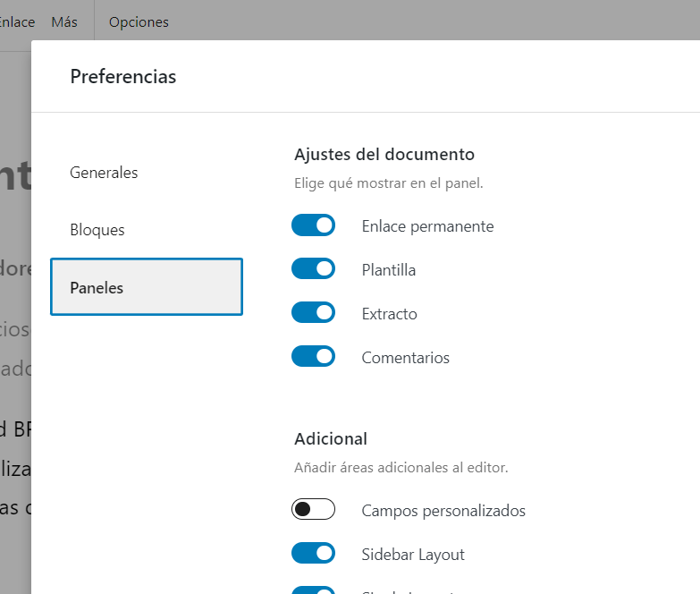Click the "Extracto" text label
The height and width of the screenshot is (594, 700).
pyautogui.click(x=389, y=313)
